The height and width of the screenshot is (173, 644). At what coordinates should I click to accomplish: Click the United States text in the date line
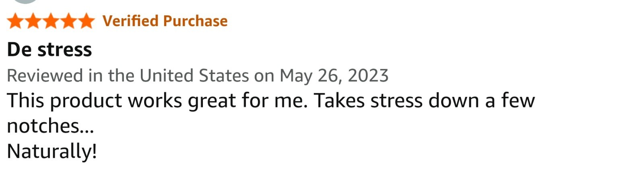pyautogui.click(x=194, y=76)
